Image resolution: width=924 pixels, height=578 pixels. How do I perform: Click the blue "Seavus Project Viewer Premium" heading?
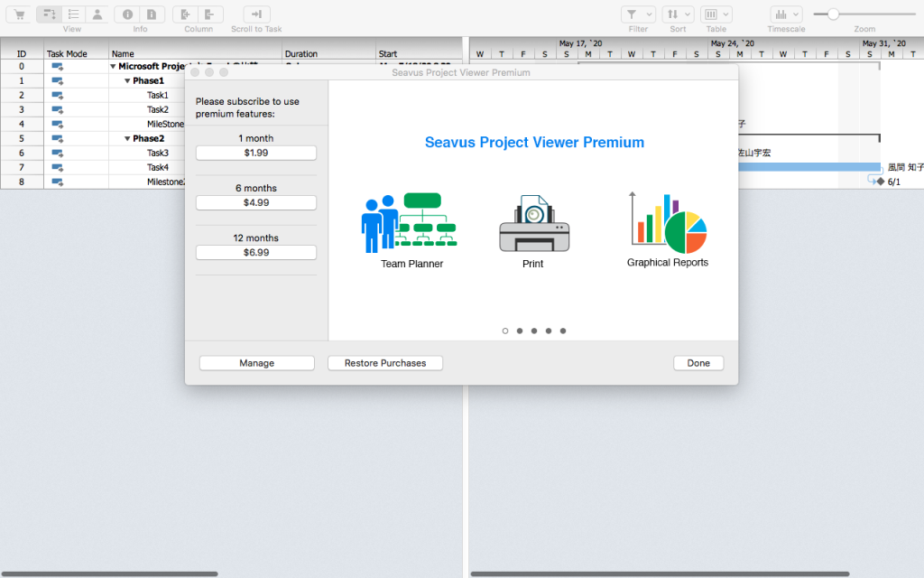coord(534,143)
